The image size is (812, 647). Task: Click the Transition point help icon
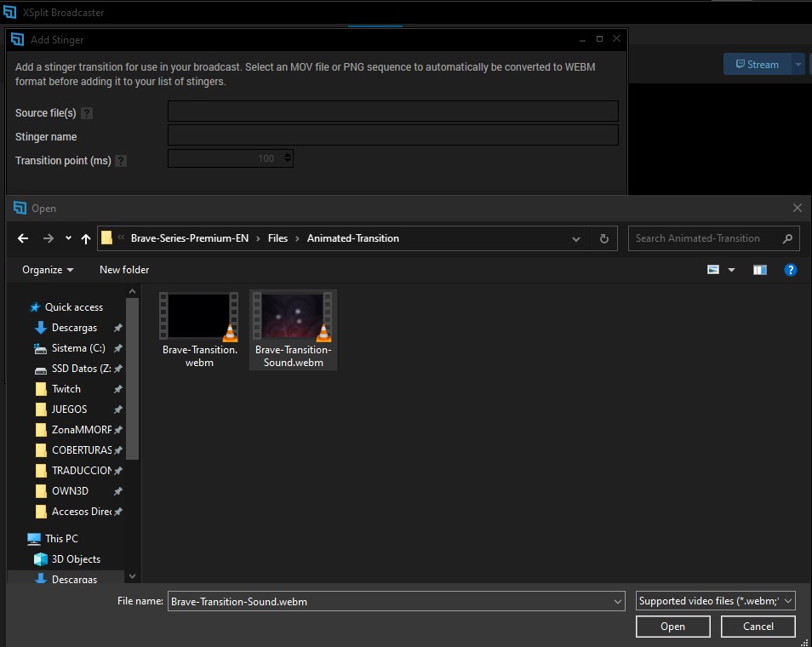[x=121, y=161]
